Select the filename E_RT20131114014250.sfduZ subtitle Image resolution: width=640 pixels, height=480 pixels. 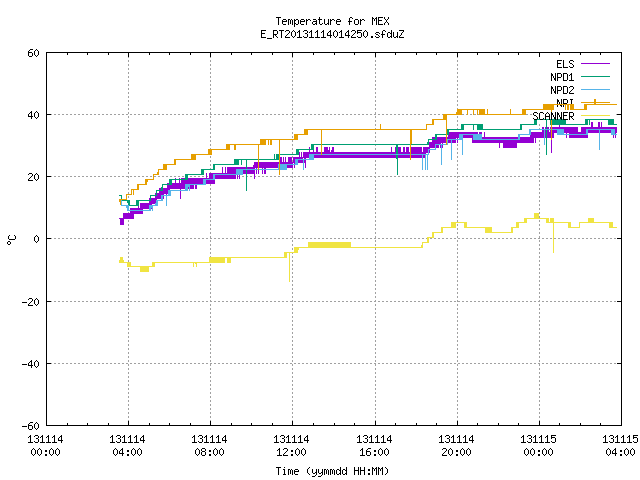pyautogui.click(x=332, y=34)
